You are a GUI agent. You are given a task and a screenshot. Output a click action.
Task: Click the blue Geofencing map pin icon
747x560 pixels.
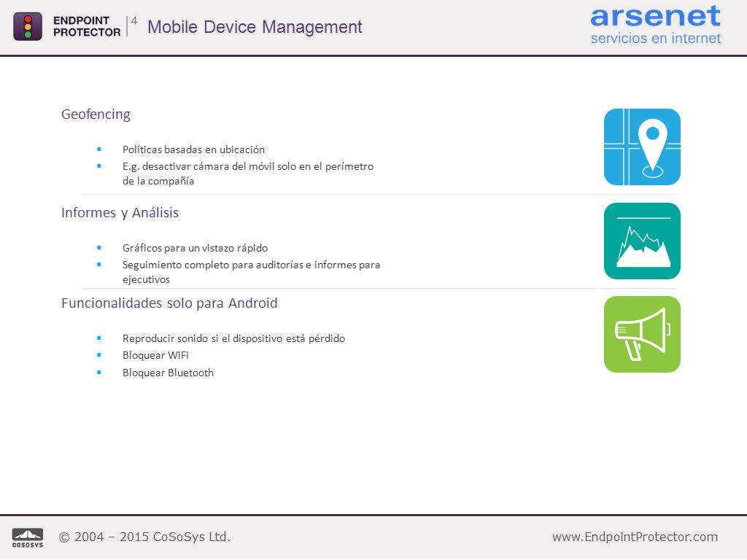(642, 147)
